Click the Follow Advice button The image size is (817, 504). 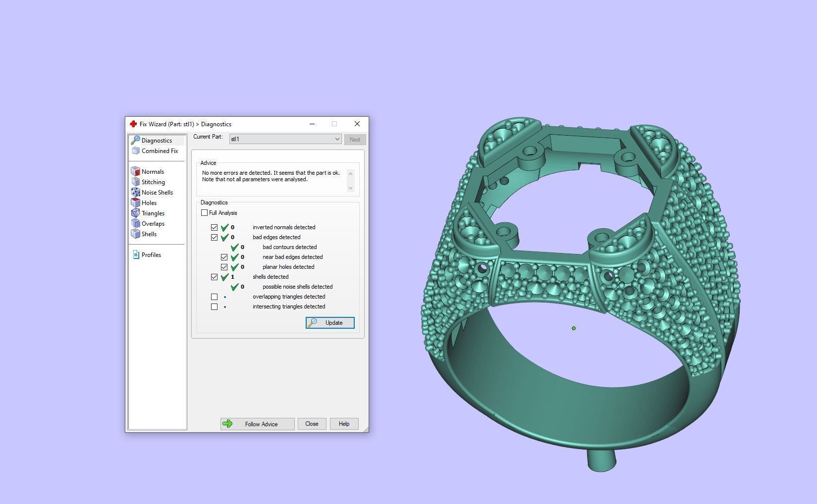click(x=258, y=424)
